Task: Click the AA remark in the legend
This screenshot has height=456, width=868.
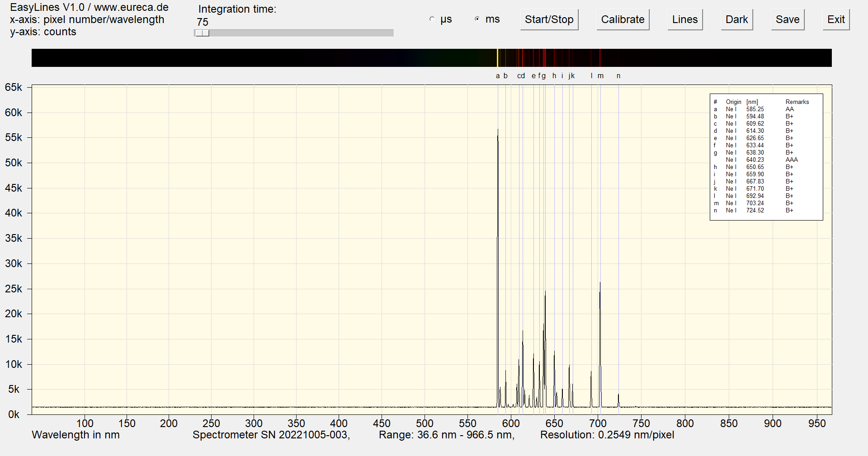Action: click(790, 109)
